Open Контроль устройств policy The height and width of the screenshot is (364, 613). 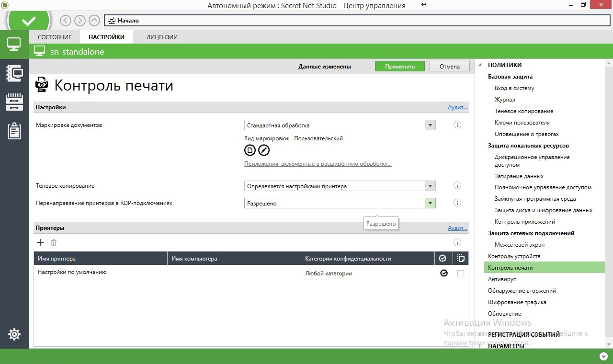[514, 256]
